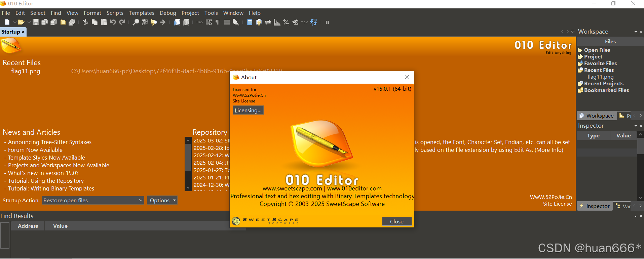The width and height of the screenshot is (644, 259).
Task: Click the Compare Files icon
Action: click(259, 22)
